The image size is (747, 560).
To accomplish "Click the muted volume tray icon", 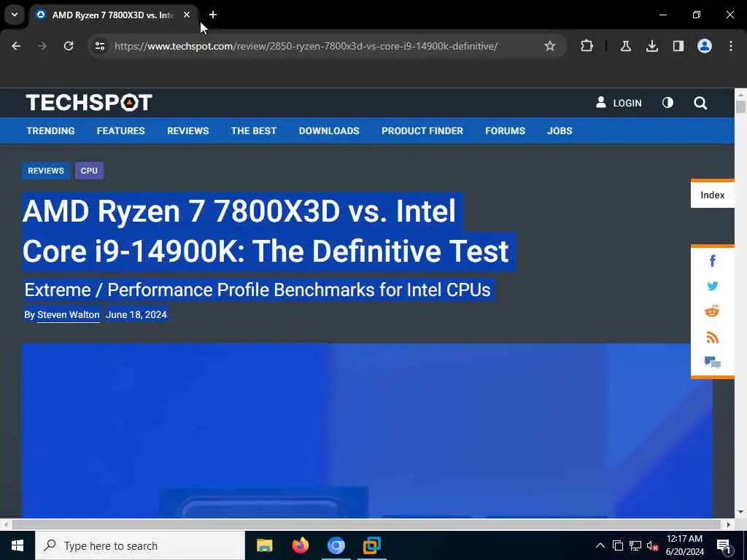I will click(x=653, y=545).
